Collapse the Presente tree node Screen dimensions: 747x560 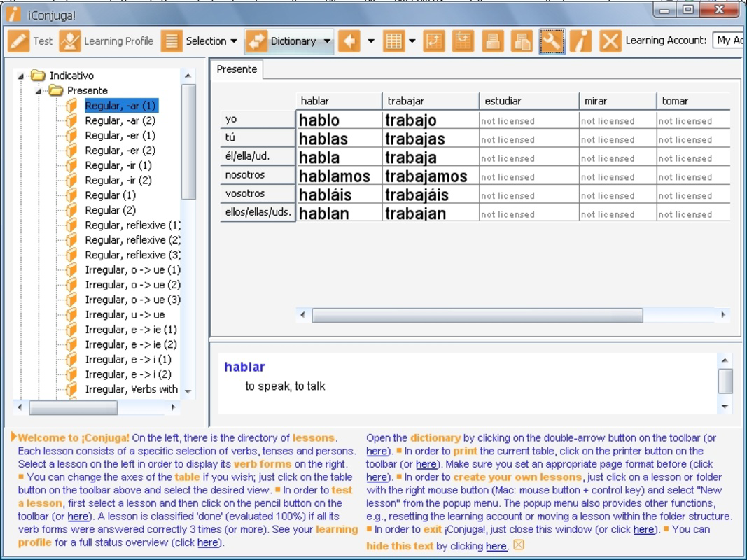(38, 90)
